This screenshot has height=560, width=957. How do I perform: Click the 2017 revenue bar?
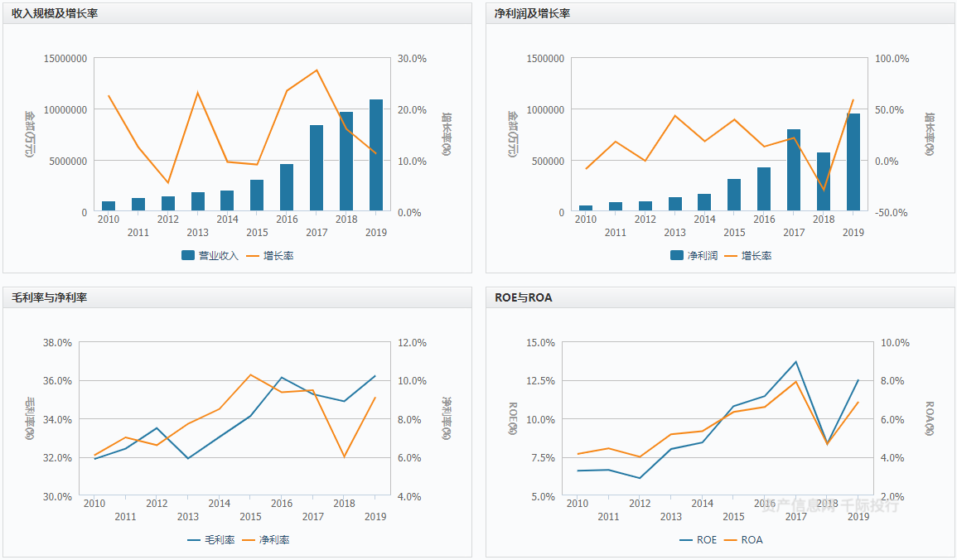(317, 168)
